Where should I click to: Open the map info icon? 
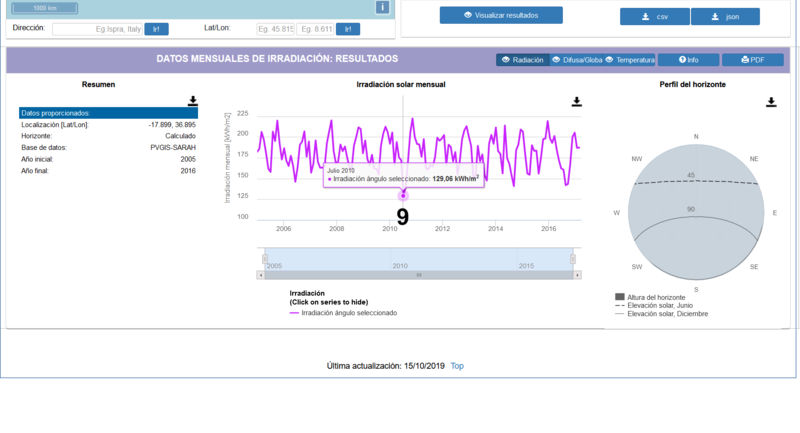(382, 7)
